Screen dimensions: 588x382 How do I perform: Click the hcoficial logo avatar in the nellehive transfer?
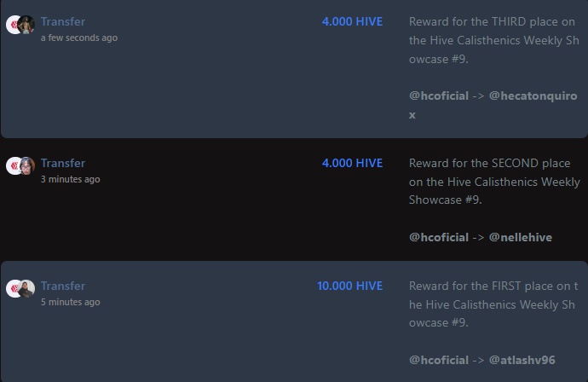click(x=13, y=165)
